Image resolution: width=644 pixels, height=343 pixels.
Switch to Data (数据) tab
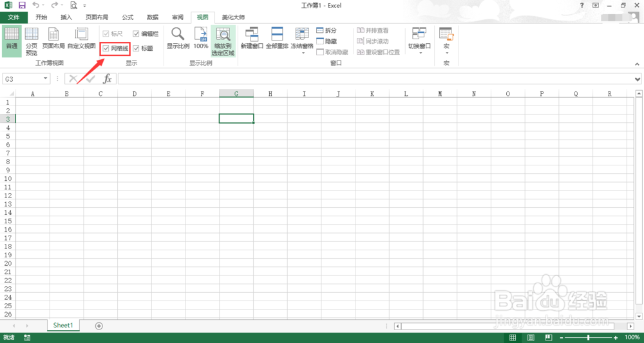click(153, 17)
